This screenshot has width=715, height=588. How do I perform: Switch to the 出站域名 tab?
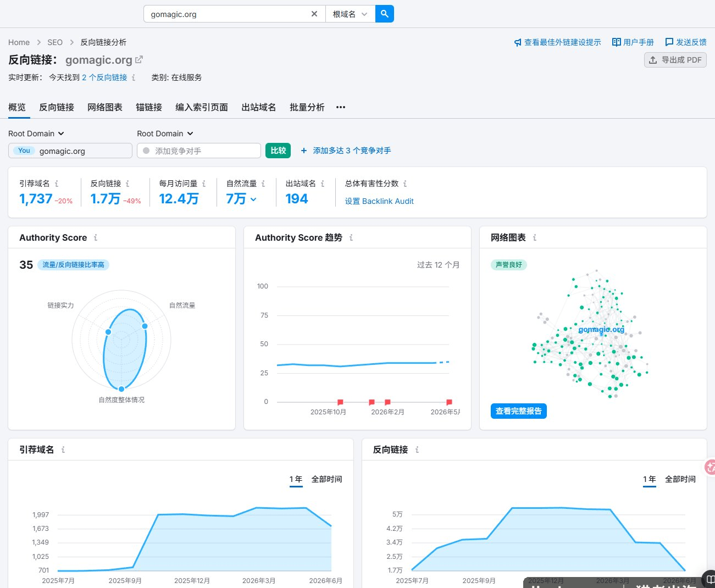pyautogui.click(x=259, y=107)
